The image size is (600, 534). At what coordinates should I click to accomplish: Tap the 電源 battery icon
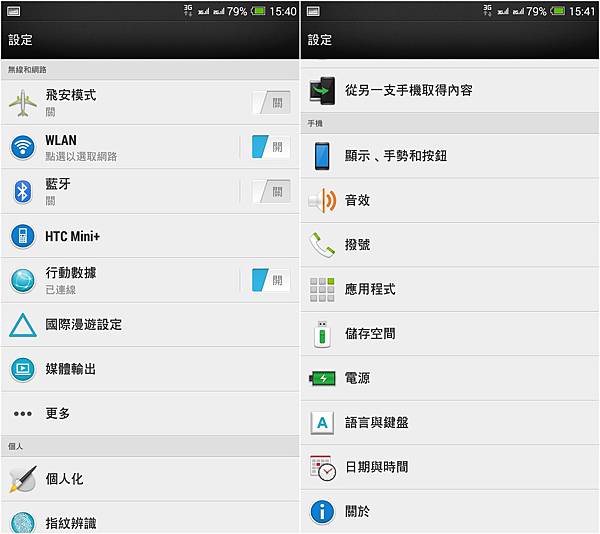pyautogui.click(x=322, y=378)
